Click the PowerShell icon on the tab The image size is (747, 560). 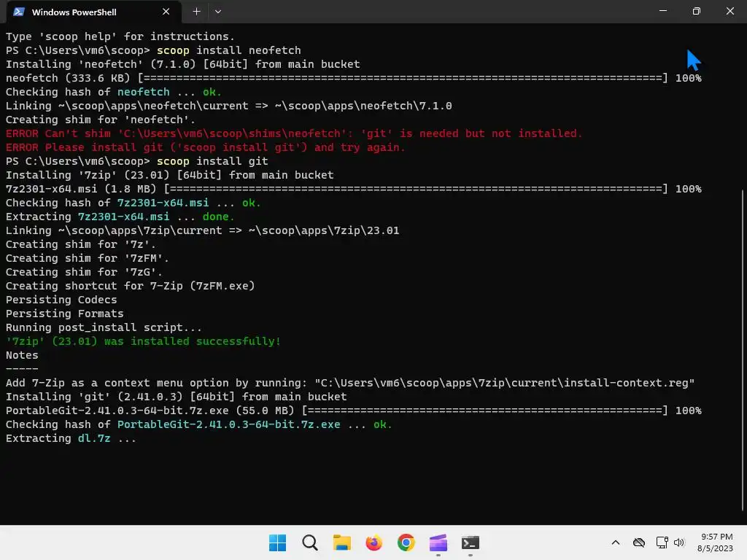coord(19,12)
